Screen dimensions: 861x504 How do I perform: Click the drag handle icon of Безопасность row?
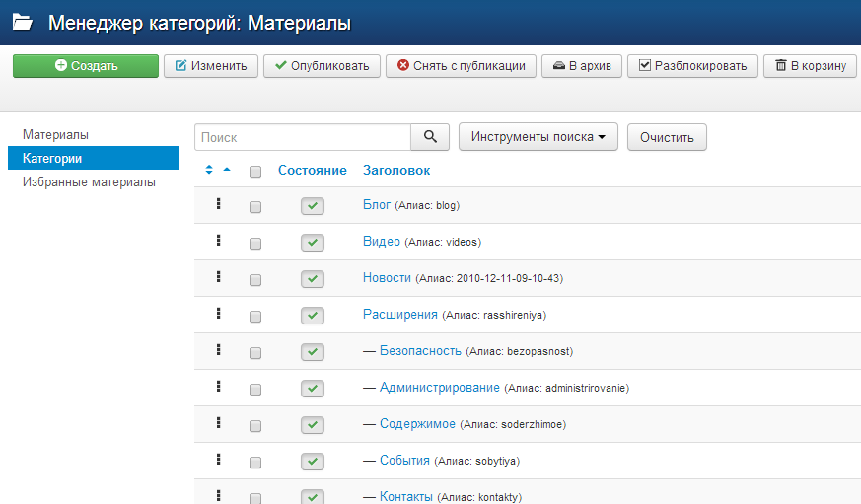coord(218,350)
